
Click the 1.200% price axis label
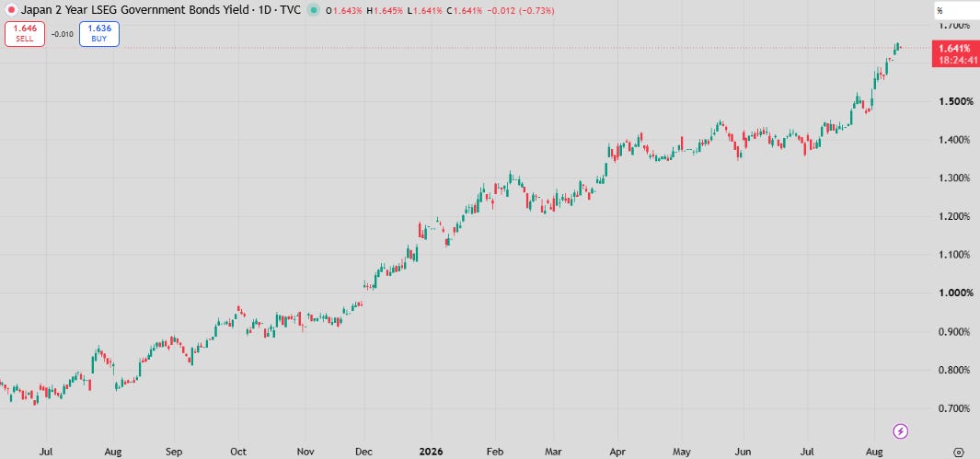tap(953, 216)
